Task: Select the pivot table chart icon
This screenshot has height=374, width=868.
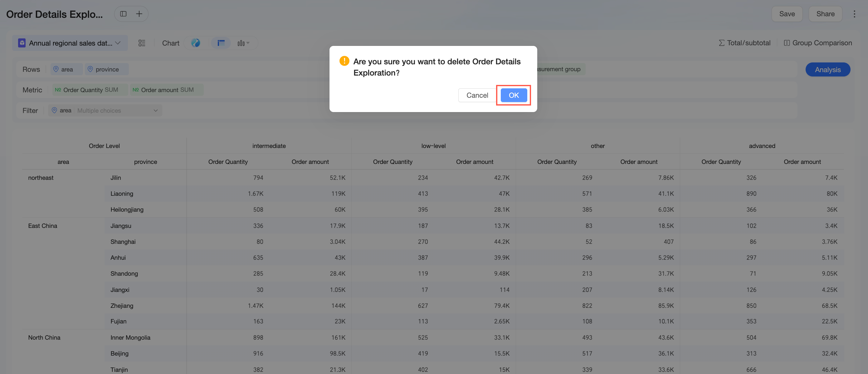Action: click(221, 43)
